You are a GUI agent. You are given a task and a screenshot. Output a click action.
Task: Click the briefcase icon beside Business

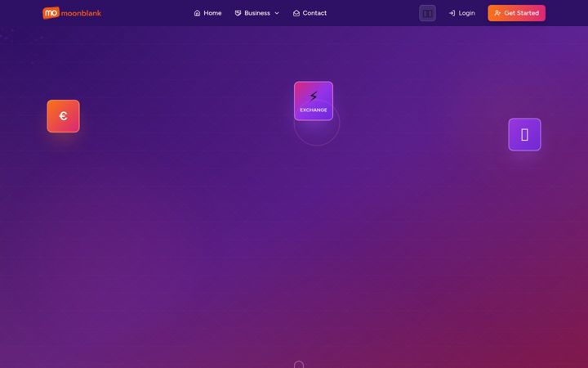coord(238,13)
